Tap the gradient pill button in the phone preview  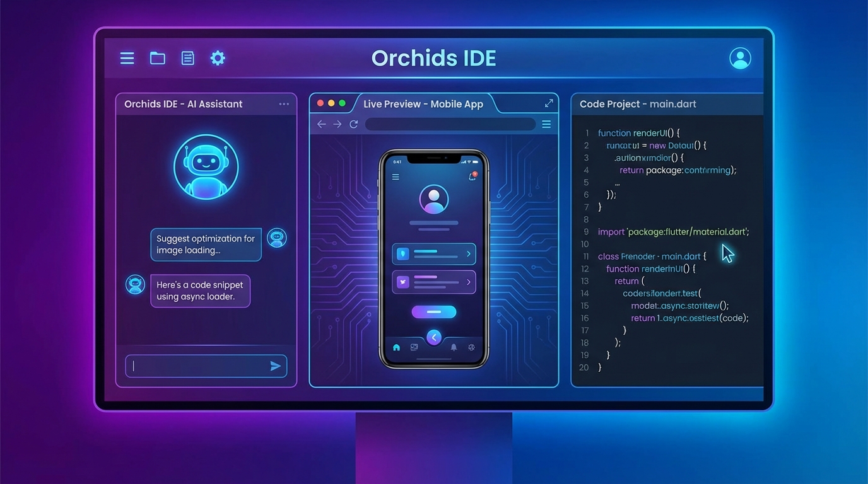(433, 311)
